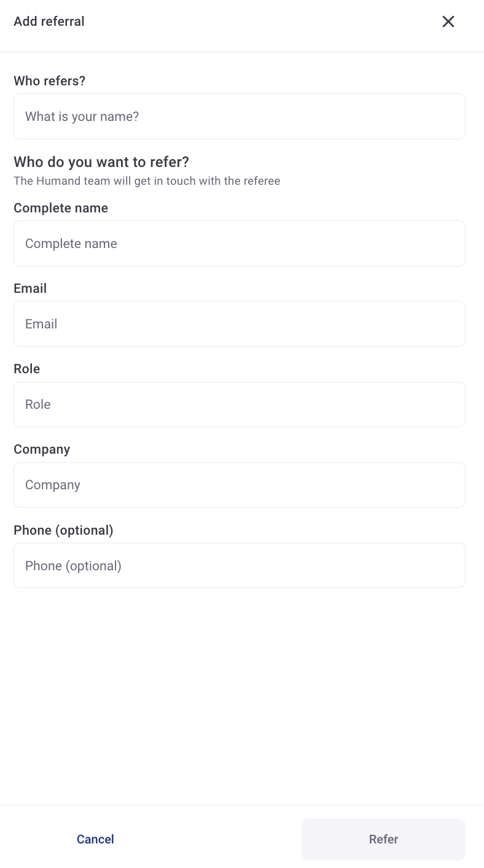Focus the Company input box
Viewport: 484px width, 868px height.
tap(240, 485)
